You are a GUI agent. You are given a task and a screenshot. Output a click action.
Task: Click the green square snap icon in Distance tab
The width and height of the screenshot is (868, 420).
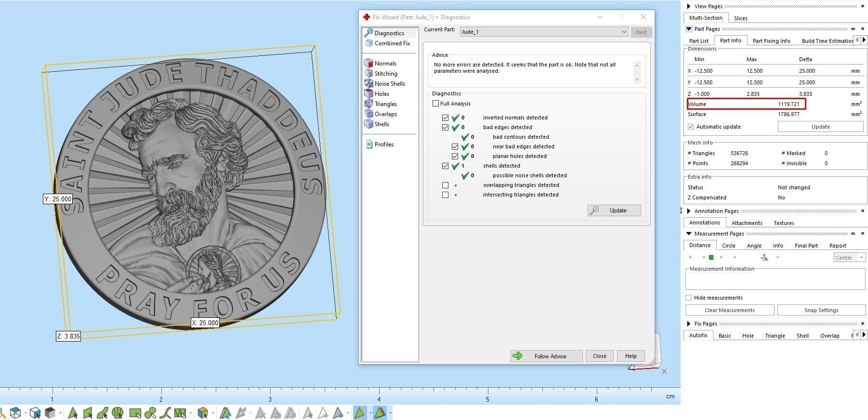(711, 257)
